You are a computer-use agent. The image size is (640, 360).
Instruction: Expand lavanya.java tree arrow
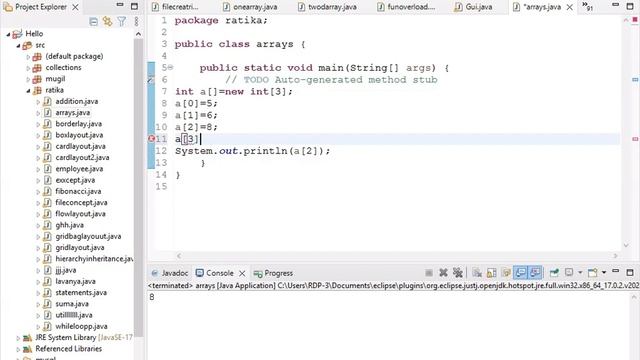(38, 282)
